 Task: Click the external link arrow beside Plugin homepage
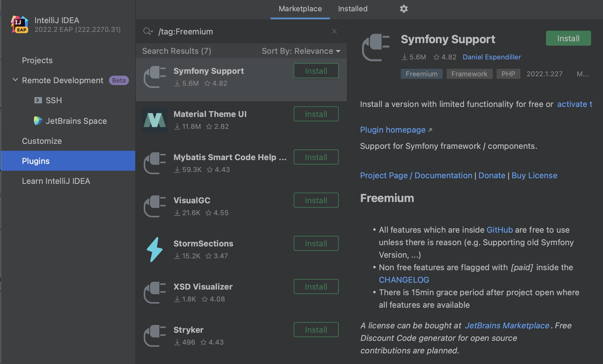pos(430,130)
